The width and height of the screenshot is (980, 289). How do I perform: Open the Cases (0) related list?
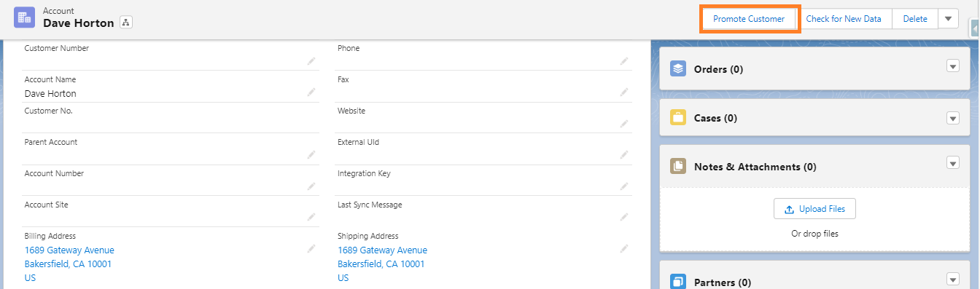[x=716, y=118]
